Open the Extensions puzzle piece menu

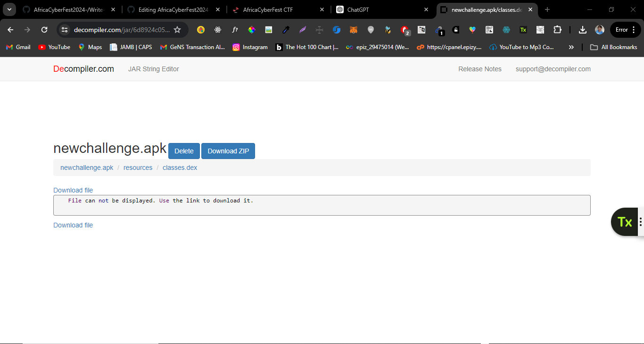pyautogui.click(x=557, y=30)
